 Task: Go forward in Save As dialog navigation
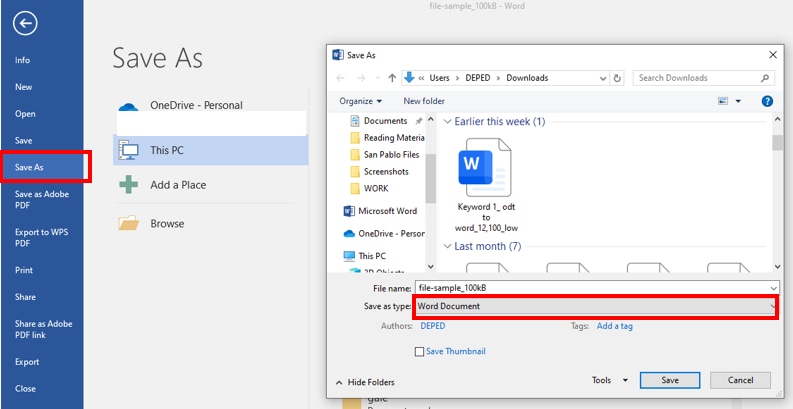pos(361,78)
